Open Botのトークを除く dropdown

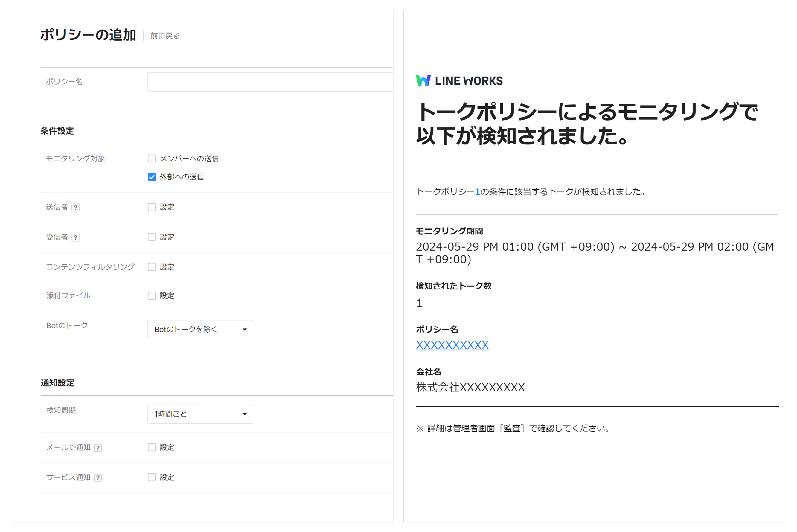pyautogui.click(x=200, y=330)
